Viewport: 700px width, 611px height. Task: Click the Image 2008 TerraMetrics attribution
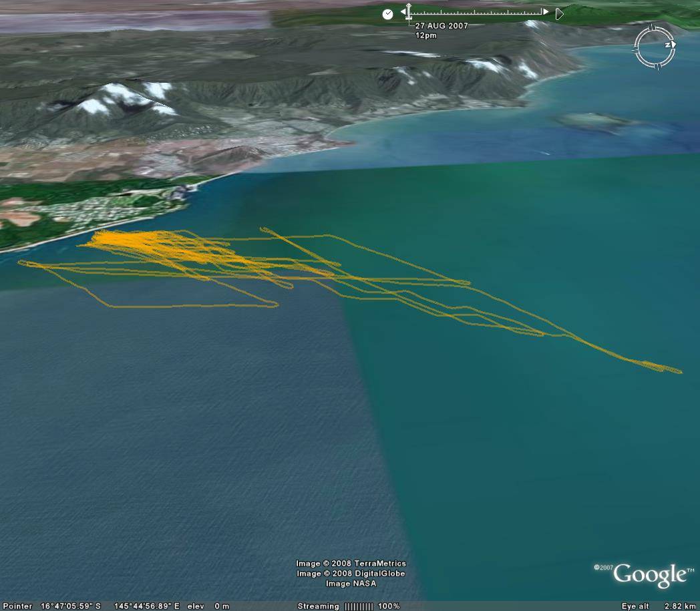351,564
